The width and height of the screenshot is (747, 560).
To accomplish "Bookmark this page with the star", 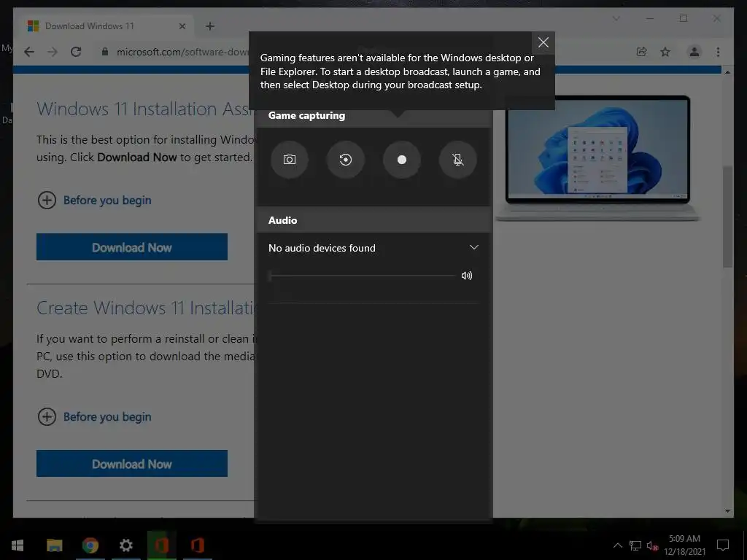I will click(665, 52).
